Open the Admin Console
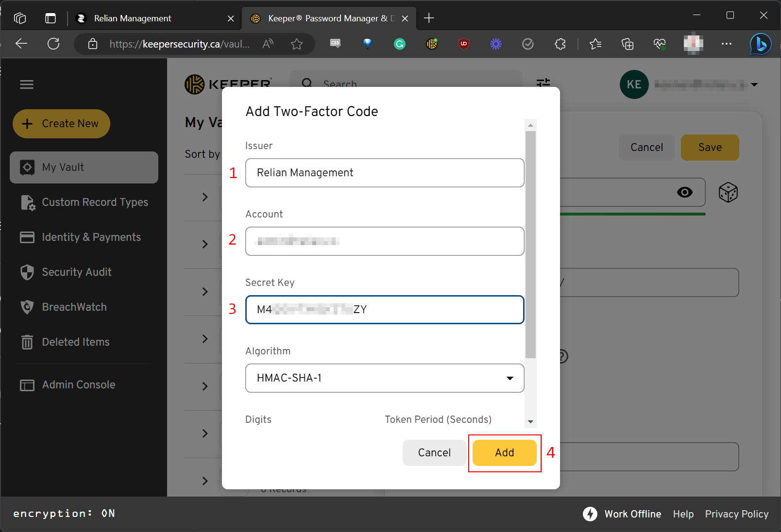Screen dimensions: 781x532 coord(68,385)
